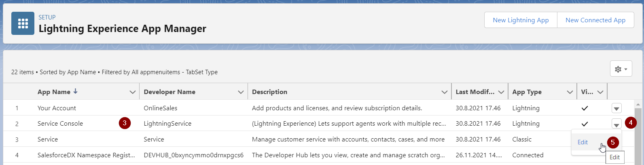Expand the Visible column menu chevron

(x=600, y=92)
